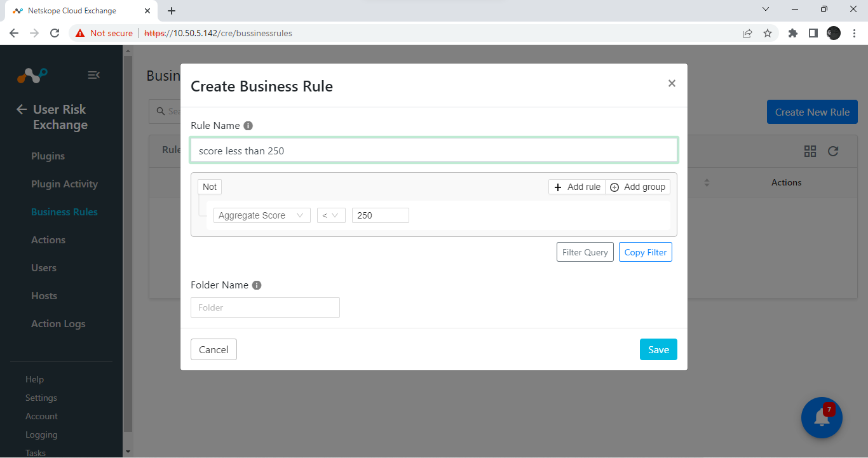
Task: Open Plugins in sidebar
Action: [x=48, y=156]
